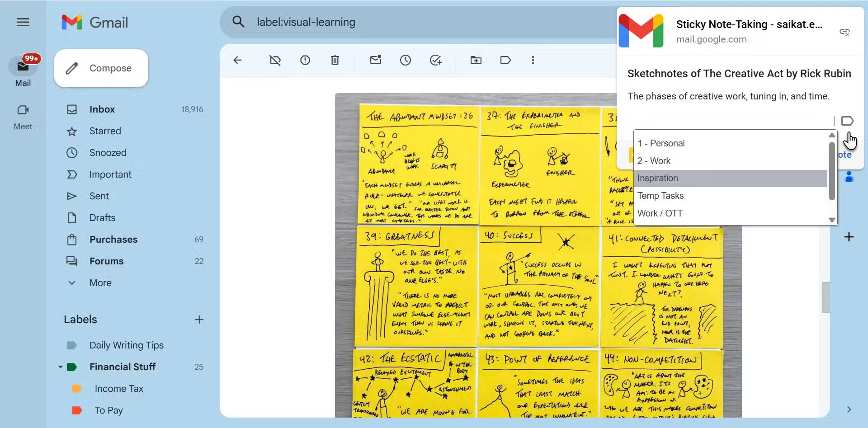868x428 pixels.
Task: Select the "1 - Personal" label option
Action: pyautogui.click(x=730, y=143)
